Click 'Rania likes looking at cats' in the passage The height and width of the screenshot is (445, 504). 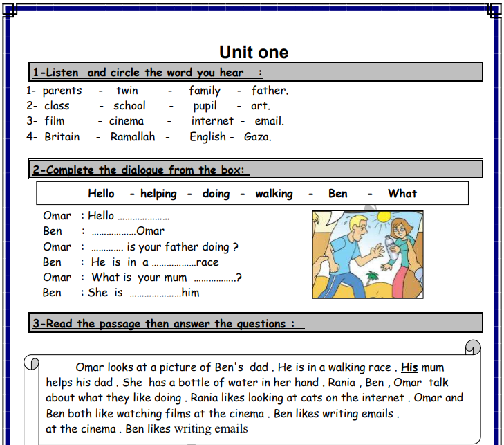(256, 398)
